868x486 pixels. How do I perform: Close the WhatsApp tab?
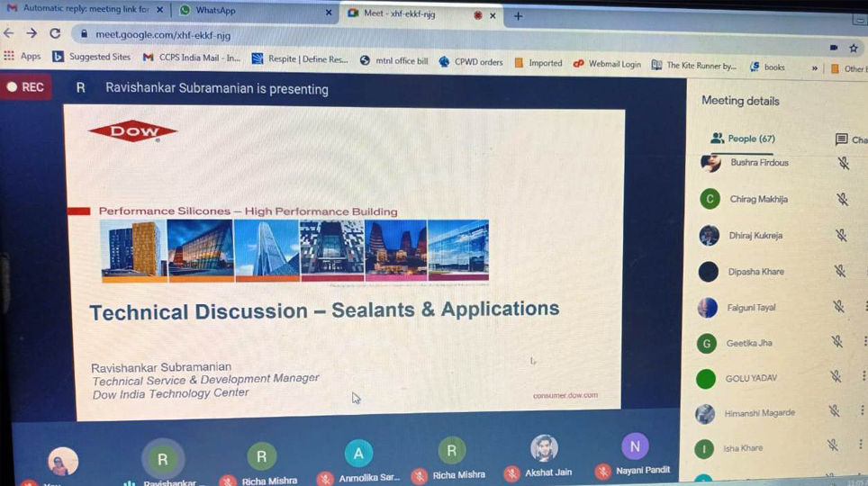point(329,12)
